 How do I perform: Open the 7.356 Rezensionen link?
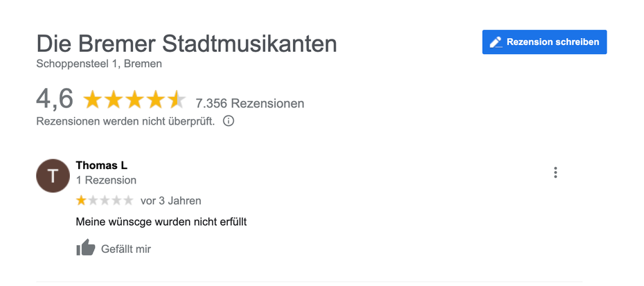click(250, 103)
